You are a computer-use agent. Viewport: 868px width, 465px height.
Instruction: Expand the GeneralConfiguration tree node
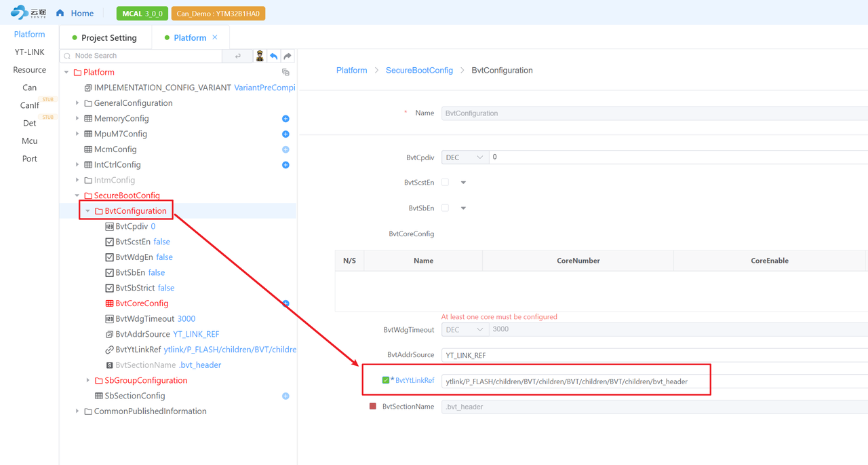click(x=77, y=103)
